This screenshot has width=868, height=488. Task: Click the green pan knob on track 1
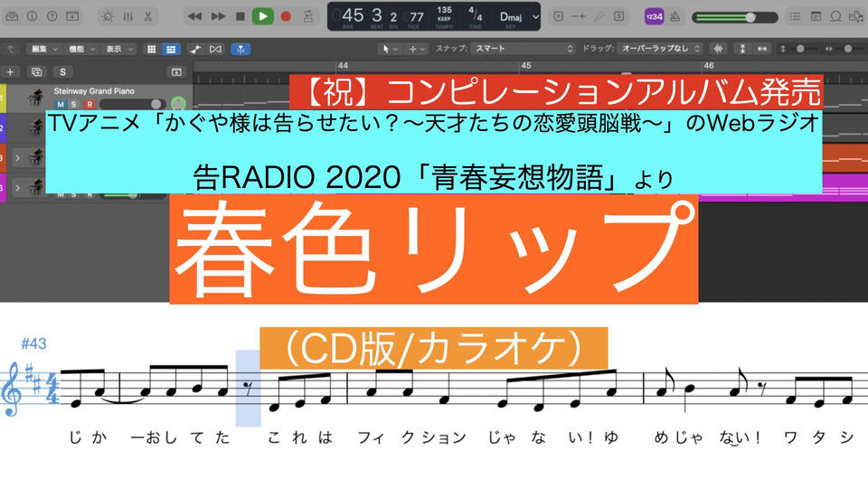point(178,103)
